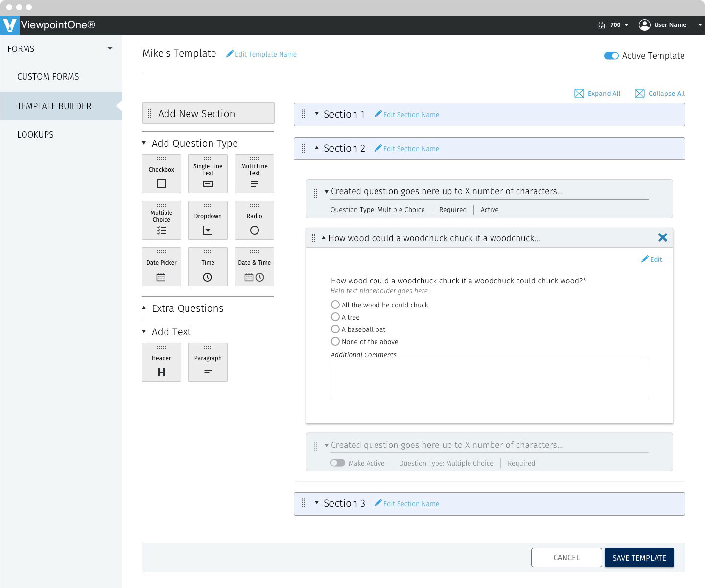Add a Dropdown question type tile
Screen dimensions: 705x588
(x=208, y=220)
